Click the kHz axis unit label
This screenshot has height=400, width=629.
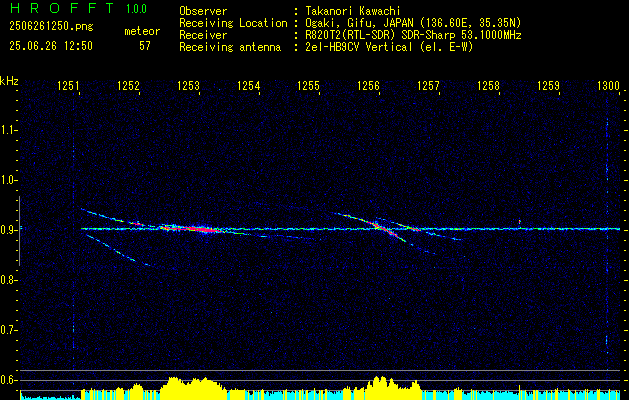click(x=9, y=81)
